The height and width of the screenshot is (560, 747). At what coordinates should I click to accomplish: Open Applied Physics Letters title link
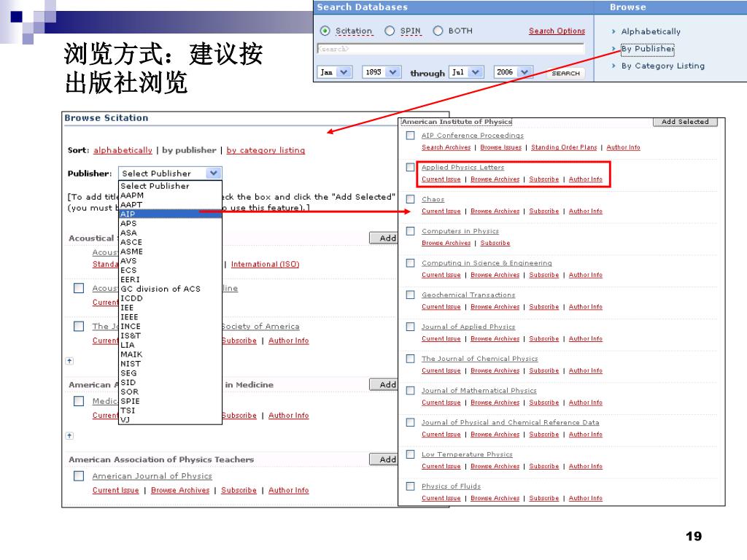pyautogui.click(x=462, y=168)
